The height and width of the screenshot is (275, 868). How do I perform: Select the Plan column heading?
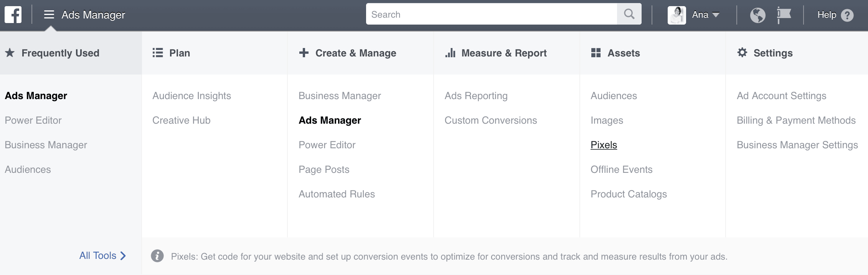click(180, 53)
